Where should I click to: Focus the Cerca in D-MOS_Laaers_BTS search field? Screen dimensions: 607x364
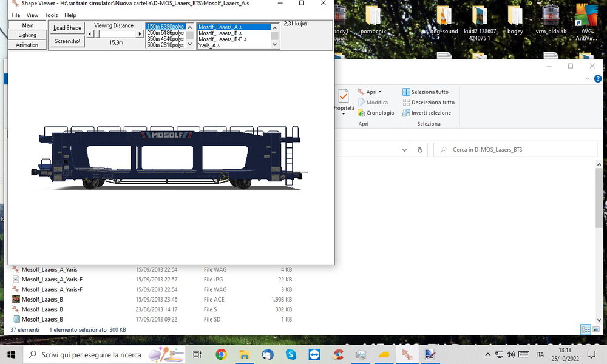click(515, 150)
